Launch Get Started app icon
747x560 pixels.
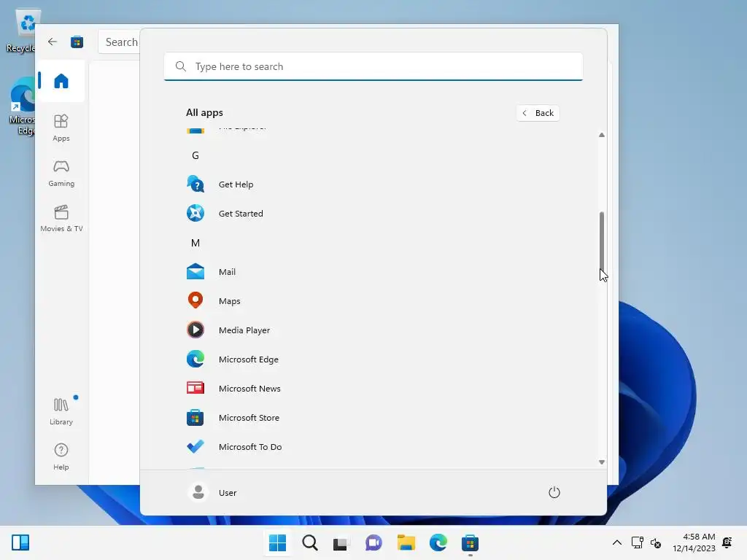196,214
